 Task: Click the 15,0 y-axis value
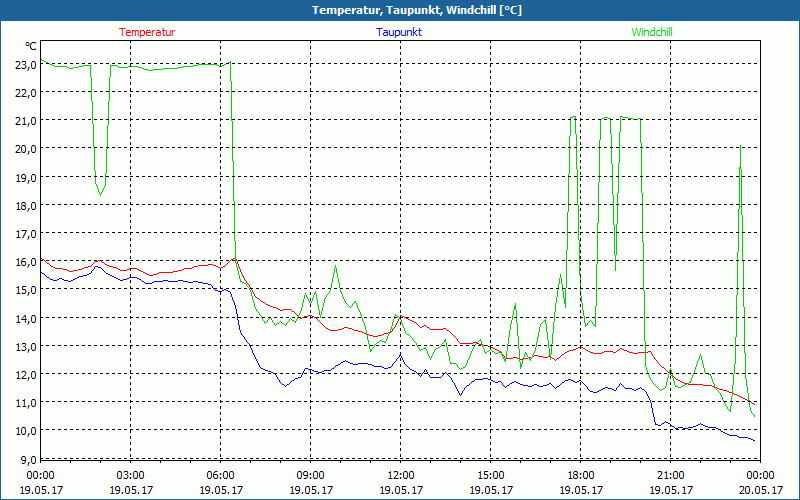point(27,290)
